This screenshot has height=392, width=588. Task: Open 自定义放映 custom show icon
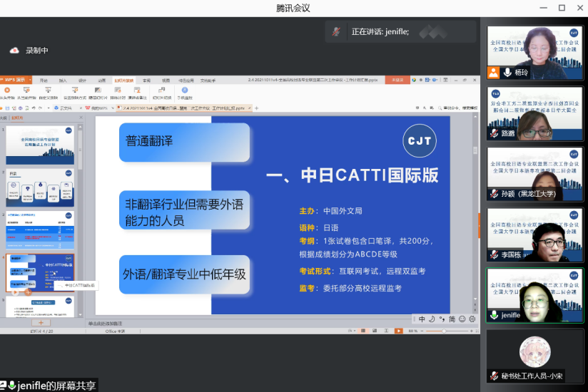tap(48, 91)
